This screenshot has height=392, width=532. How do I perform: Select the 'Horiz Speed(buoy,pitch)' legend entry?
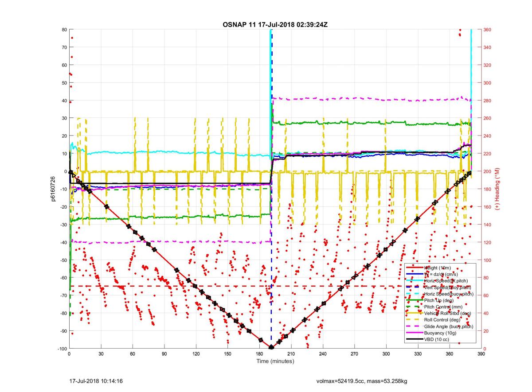(449, 294)
